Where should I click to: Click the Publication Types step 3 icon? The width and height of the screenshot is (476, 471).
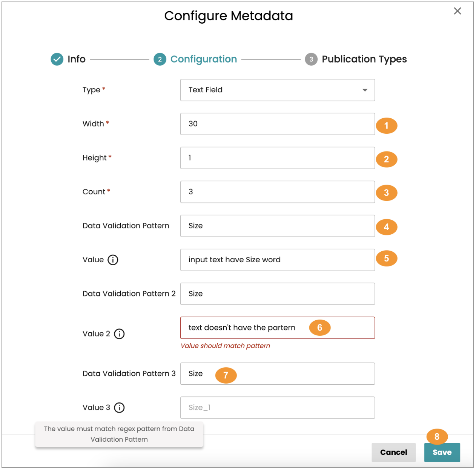(311, 59)
